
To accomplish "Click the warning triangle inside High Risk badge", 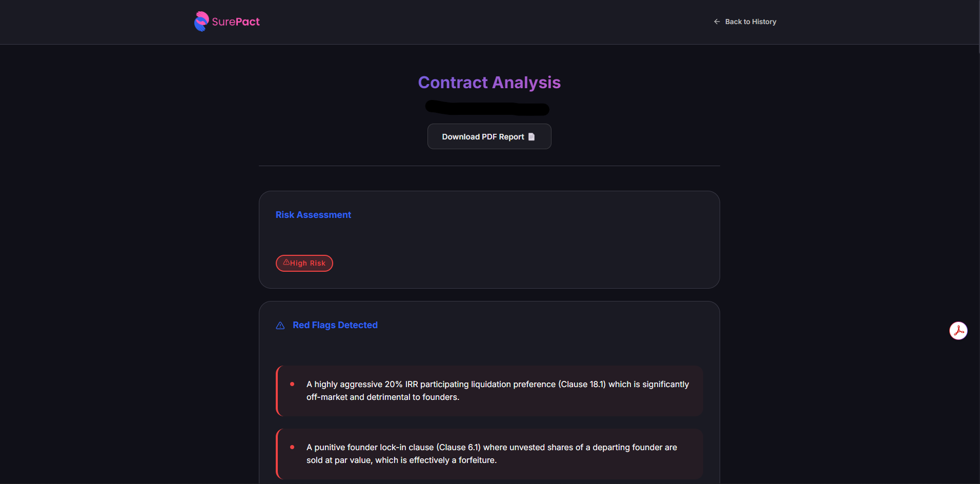I will pyautogui.click(x=287, y=263).
